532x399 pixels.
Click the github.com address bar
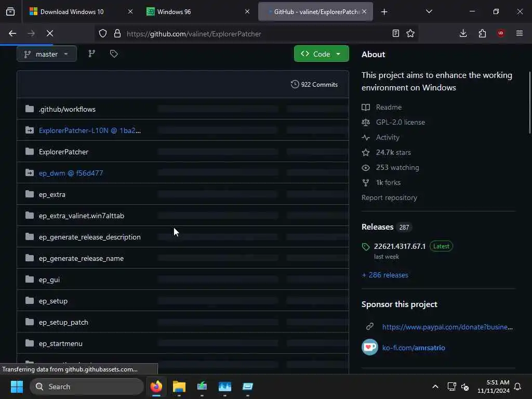pos(258,34)
